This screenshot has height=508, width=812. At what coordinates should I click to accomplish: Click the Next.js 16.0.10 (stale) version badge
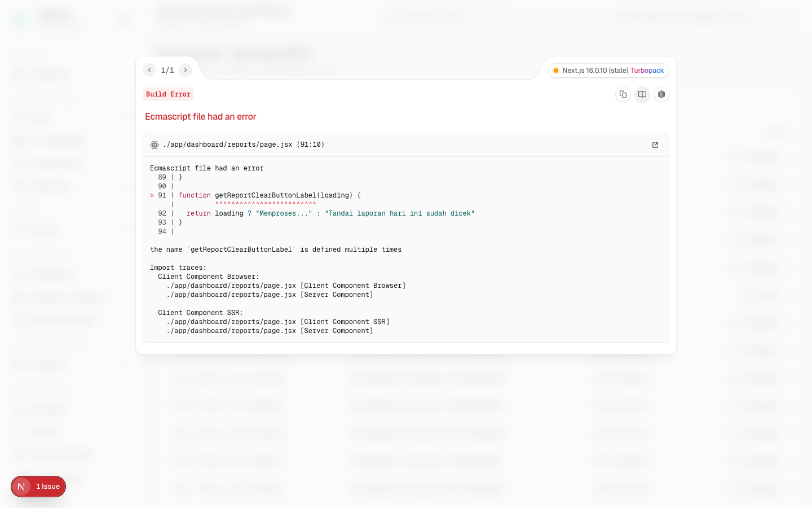click(x=595, y=71)
